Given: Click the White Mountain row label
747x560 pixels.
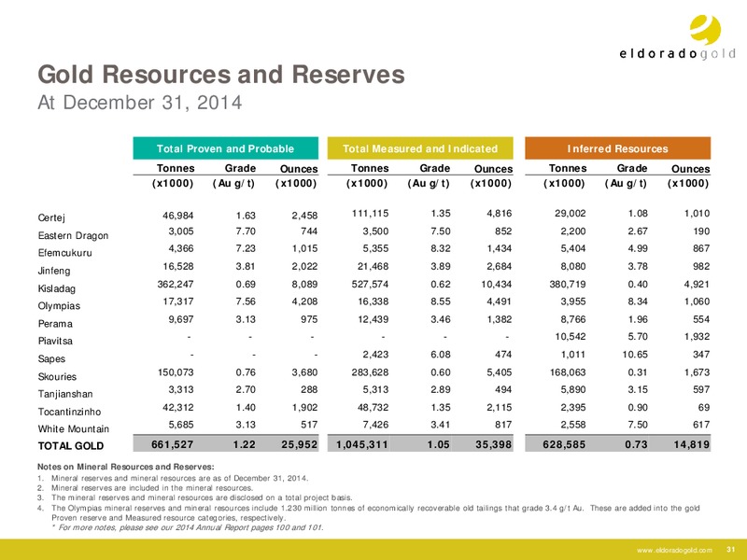Looking at the screenshot, I should pos(74,429).
